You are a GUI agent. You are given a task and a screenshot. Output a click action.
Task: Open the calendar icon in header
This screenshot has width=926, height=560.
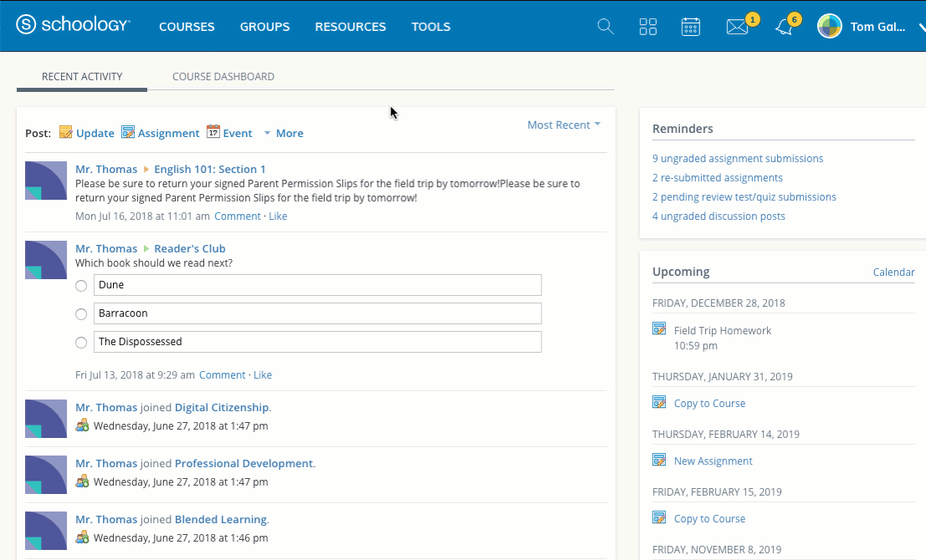691,27
